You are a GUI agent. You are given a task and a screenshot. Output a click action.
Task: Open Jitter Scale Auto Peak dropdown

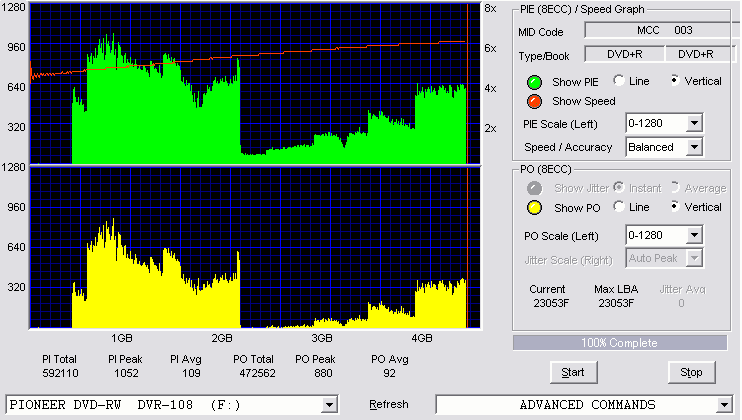[694, 258]
